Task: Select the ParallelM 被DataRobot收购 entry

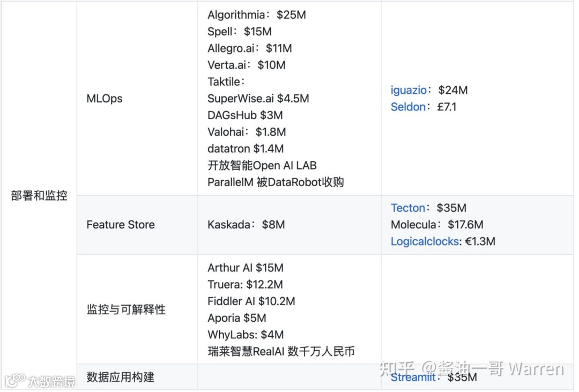Action: click(x=276, y=182)
